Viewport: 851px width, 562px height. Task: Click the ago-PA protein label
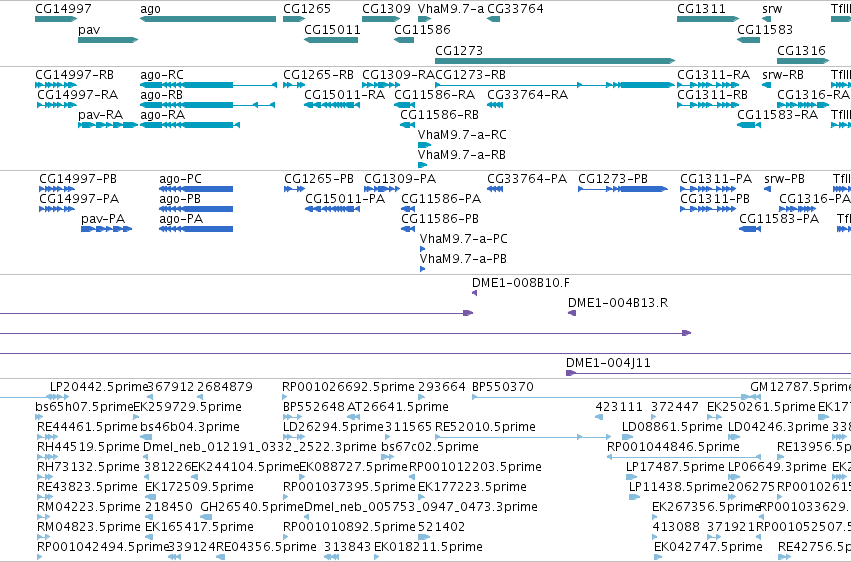181,219
